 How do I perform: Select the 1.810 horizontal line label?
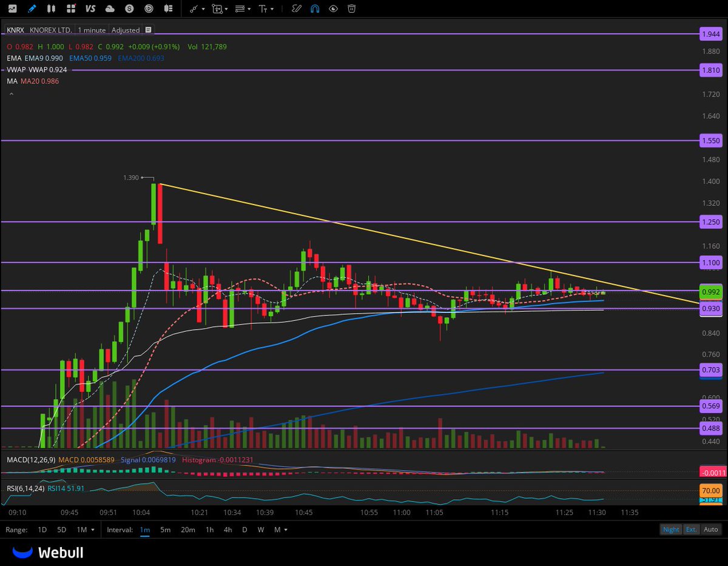pos(710,70)
